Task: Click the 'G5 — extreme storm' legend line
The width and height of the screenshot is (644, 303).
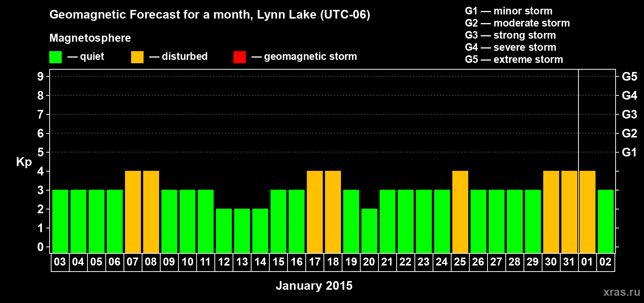Action: (514, 59)
